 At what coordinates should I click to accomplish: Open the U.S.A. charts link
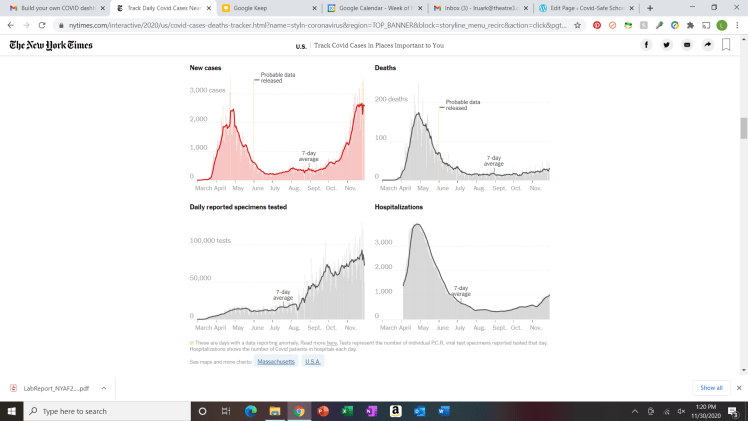pyautogui.click(x=313, y=361)
